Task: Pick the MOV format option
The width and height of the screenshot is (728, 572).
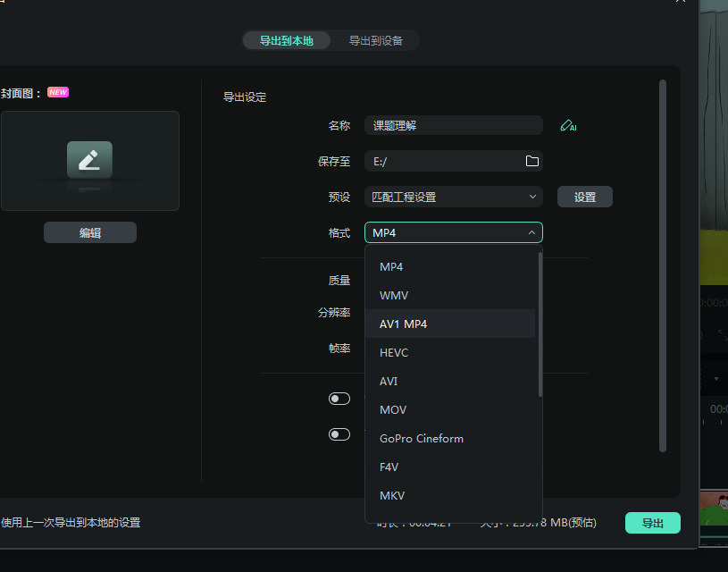Action: 393,409
